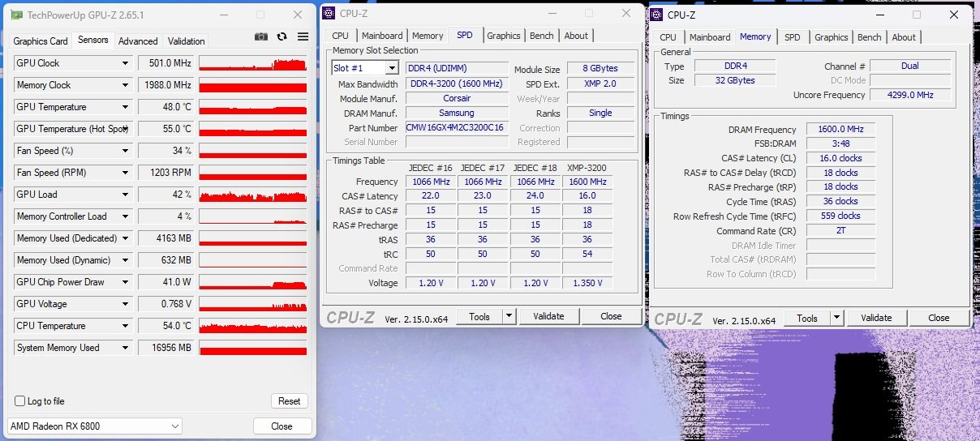The width and height of the screenshot is (980, 441).
Task: Click Close in the CPU-Z SPD window
Action: [x=611, y=316]
